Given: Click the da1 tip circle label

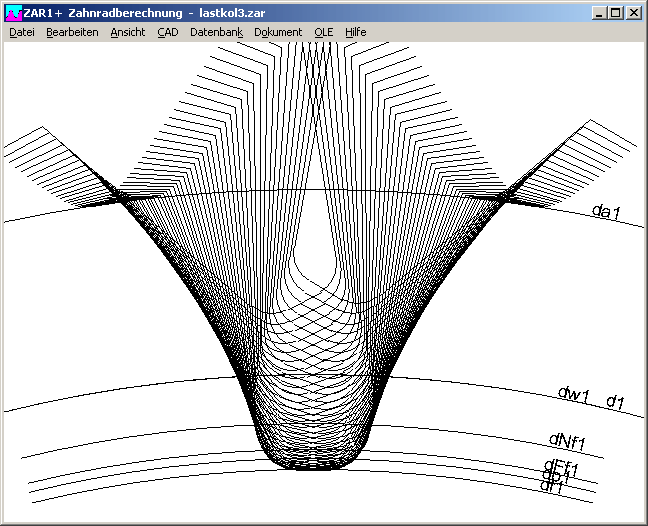Looking at the screenshot, I should click(606, 210).
